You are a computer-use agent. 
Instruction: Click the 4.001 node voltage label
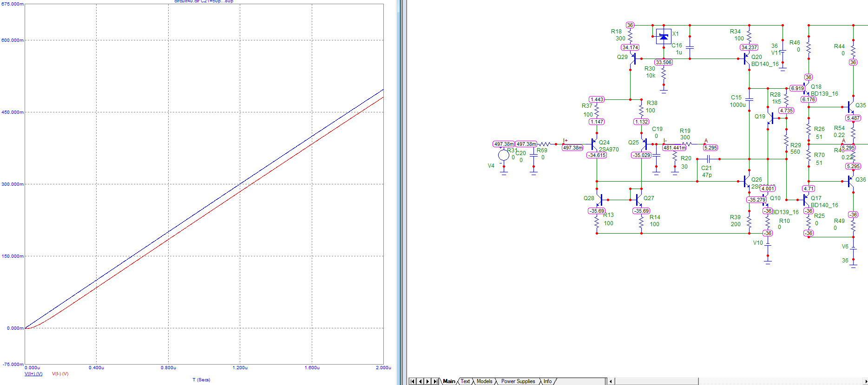(x=768, y=189)
